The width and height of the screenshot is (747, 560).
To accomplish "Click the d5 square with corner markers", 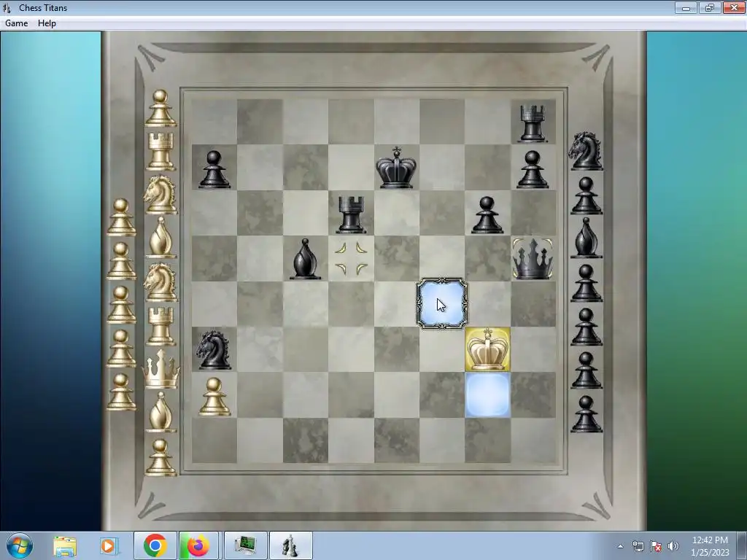I will [x=351, y=259].
